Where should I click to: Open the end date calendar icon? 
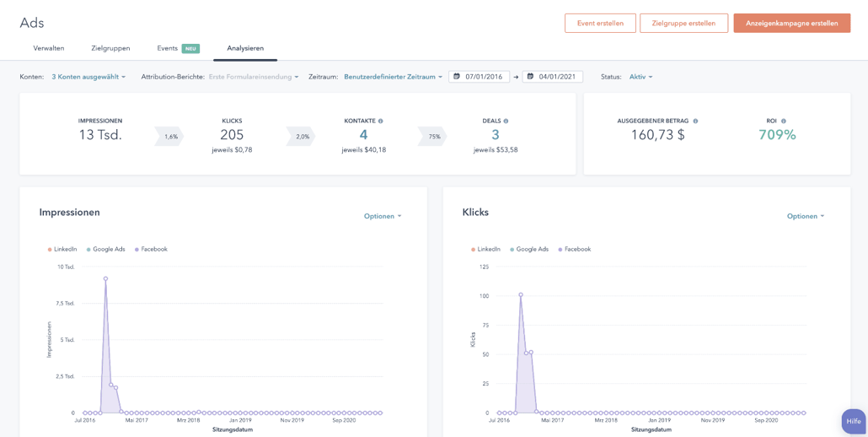click(x=530, y=77)
